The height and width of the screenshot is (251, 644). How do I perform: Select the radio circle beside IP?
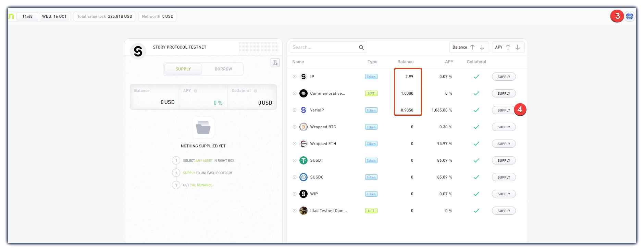(295, 77)
